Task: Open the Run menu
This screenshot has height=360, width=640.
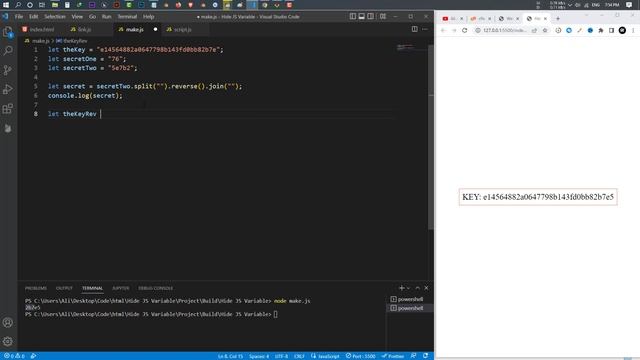Action: pos(107,17)
